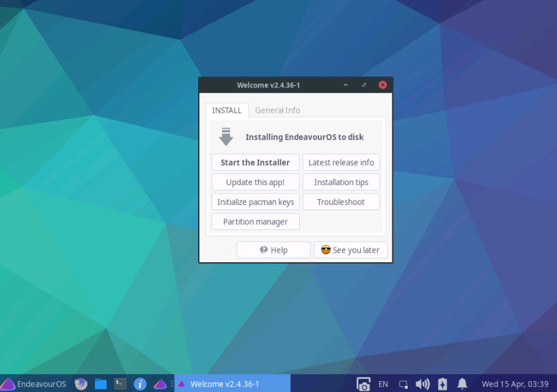The height and width of the screenshot is (392, 557).
Task: Click the EN keyboard layout indicator
Action: click(383, 384)
